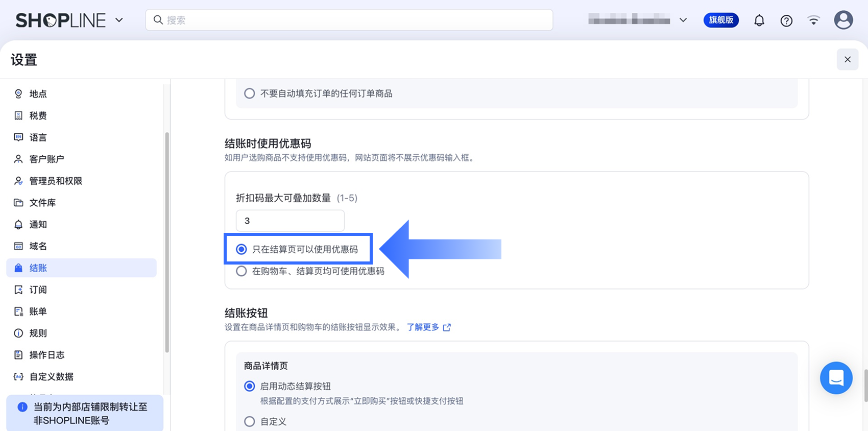Image resolution: width=868 pixels, height=431 pixels.
Task: Click the 旗舰版 plan badge
Action: pos(721,20)
